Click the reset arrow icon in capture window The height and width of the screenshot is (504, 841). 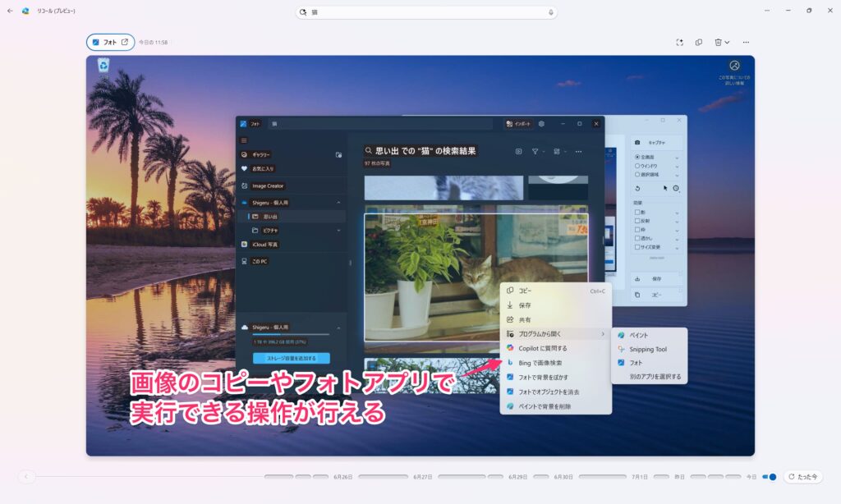[x=637, y=188]
